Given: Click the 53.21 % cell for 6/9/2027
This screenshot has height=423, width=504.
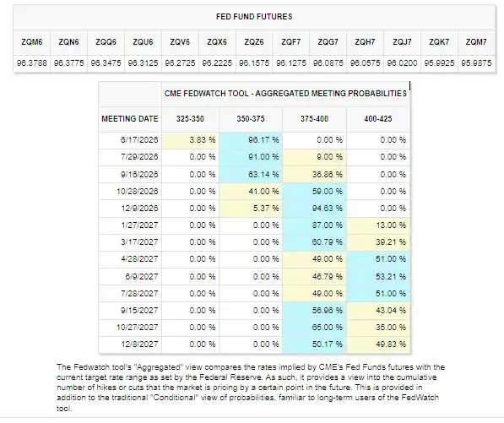Looking at the screenshot, I should [378, 277].
